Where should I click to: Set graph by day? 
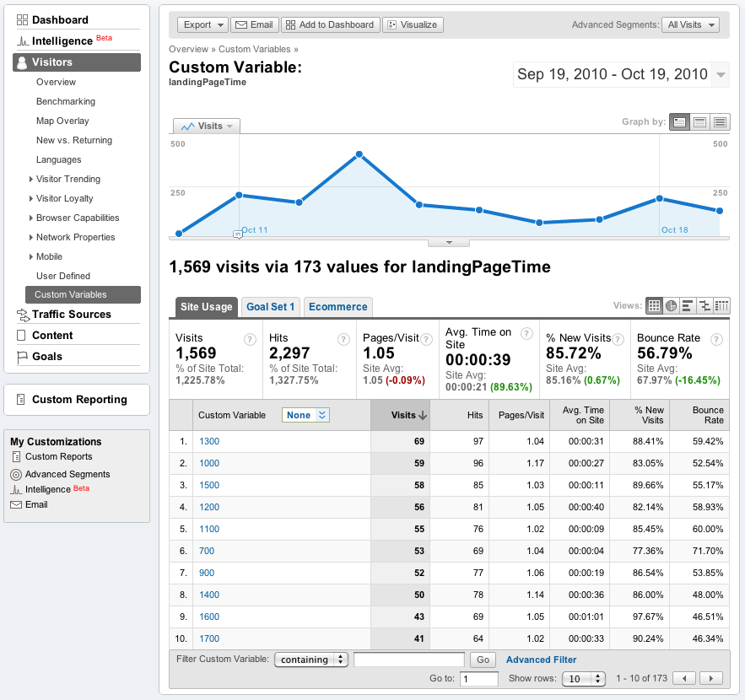click(680, 122)
